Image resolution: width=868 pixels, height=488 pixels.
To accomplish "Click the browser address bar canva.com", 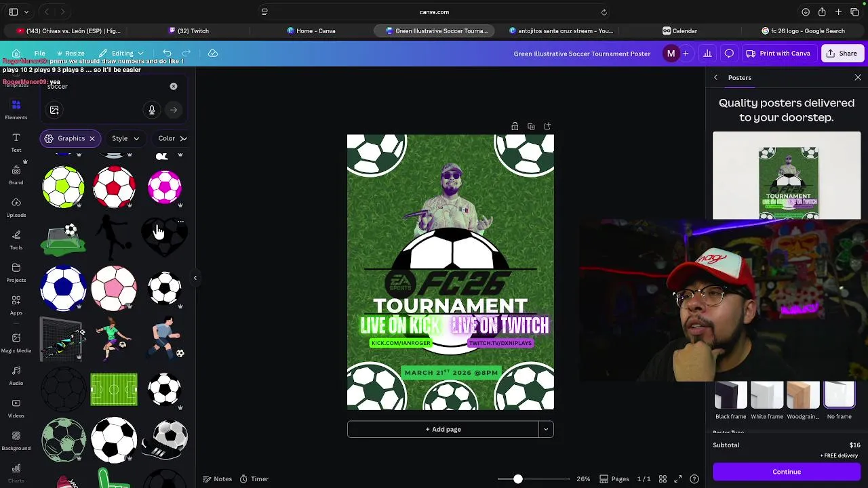I will click(x=434, y=12).
